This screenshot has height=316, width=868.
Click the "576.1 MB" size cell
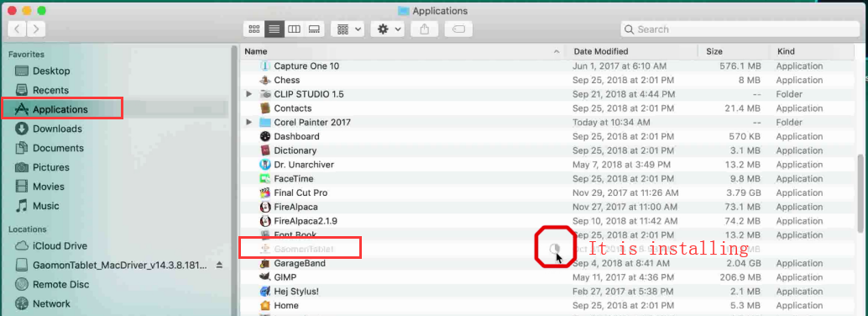740,66
